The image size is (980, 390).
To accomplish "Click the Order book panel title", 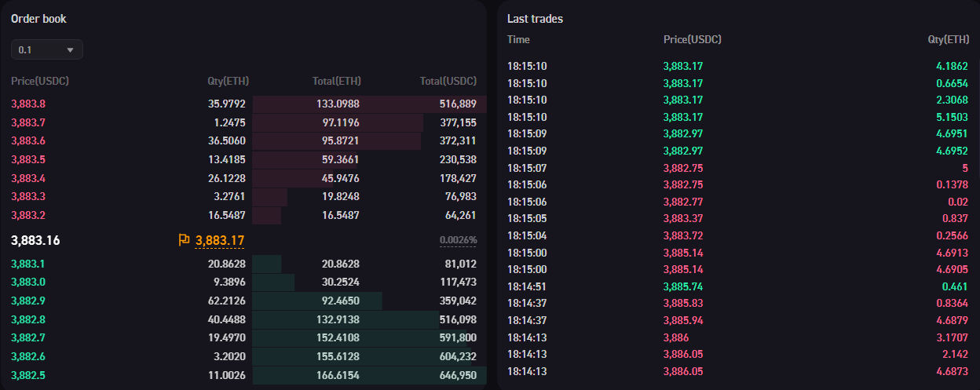I will 38,18.
